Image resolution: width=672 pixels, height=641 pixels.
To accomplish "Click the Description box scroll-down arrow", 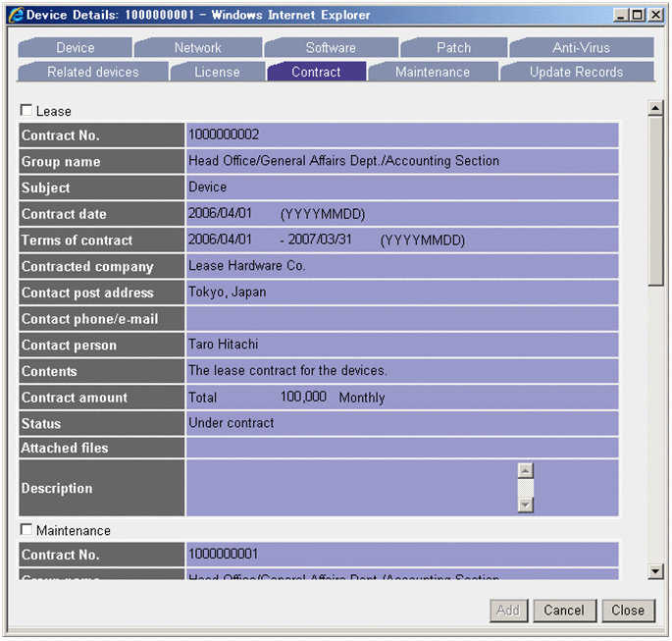I will pos(526,505).
